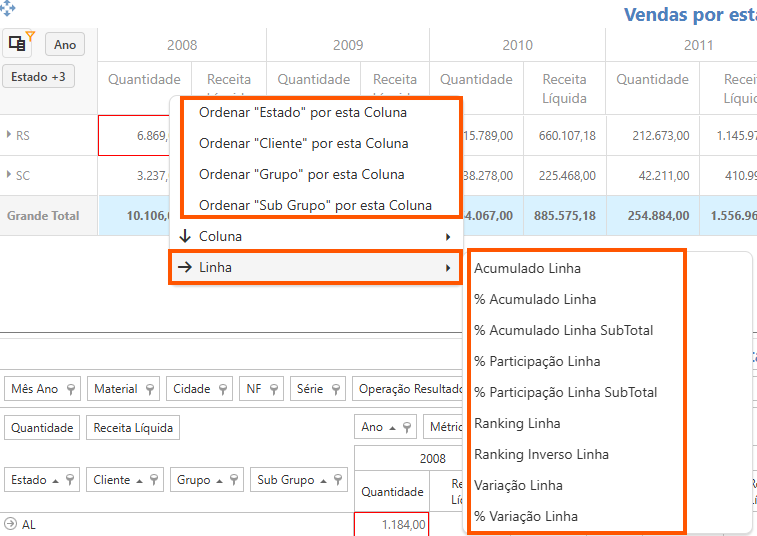Choose % Acumulado Linha
Screen dimensions: 757x536
coord(535,299)
